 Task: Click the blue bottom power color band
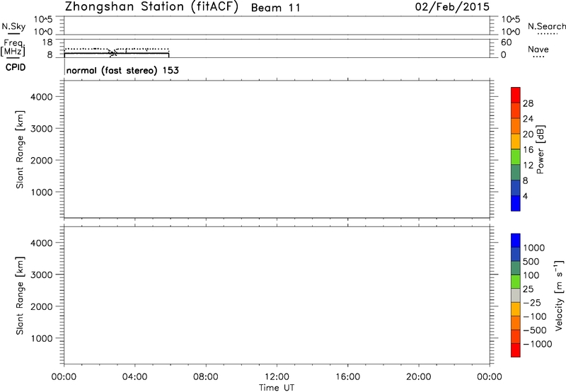click(516, 203)
